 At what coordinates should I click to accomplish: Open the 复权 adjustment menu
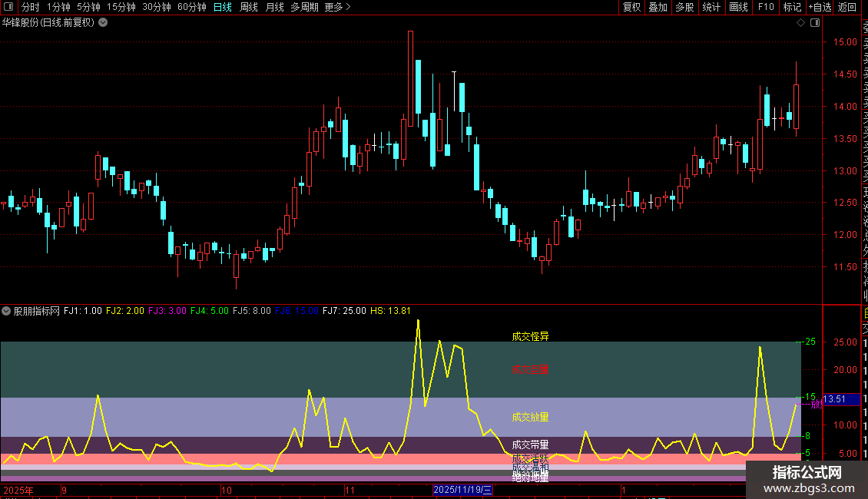pyautogui.click(x=631, y=7)
